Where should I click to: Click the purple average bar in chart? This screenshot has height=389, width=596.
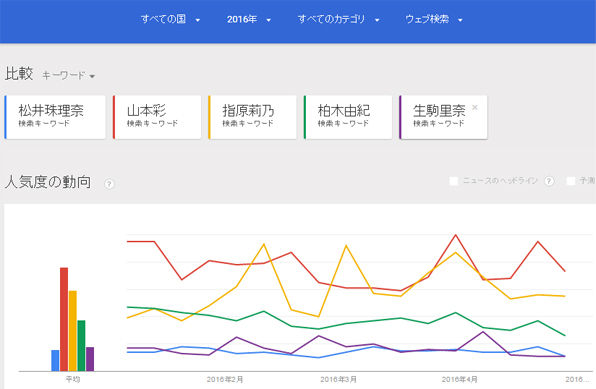coord(90,359)
